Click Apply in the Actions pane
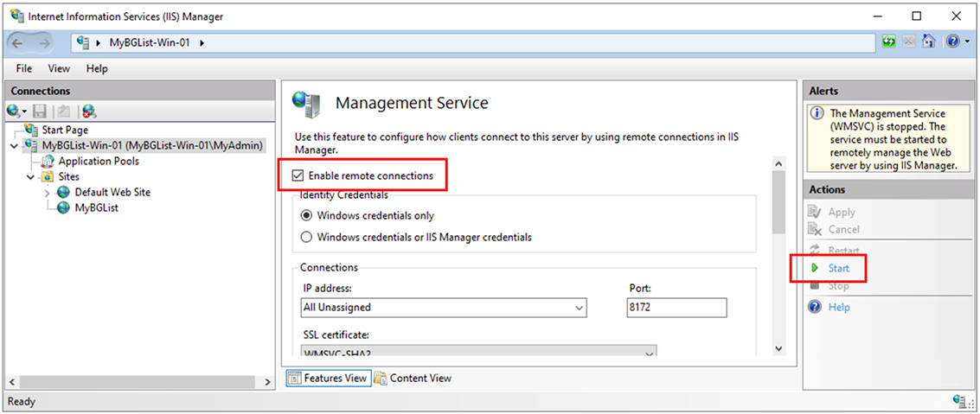Image resolution: width=980 pixels, height=414 pixels. 842,213
